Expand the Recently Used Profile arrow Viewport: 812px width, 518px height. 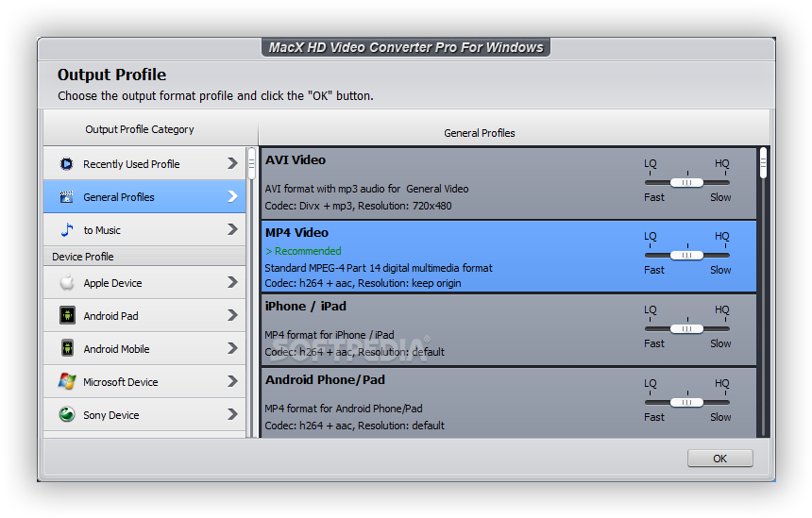(x=232, y=164)
